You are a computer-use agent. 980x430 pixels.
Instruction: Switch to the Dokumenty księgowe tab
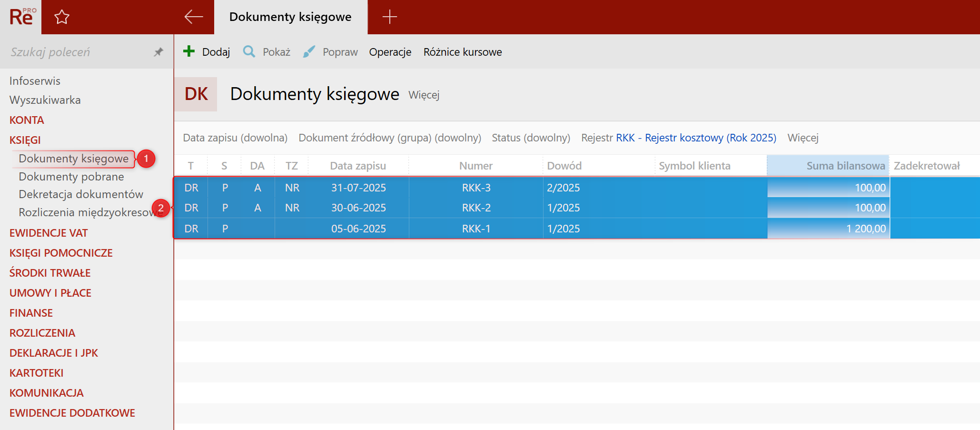tap(290, 17)
